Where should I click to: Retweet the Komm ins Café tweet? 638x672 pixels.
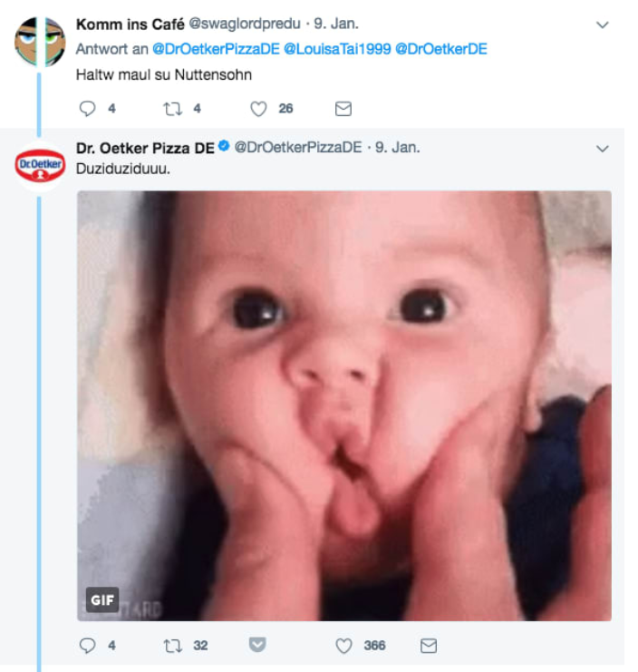[x=172, y=109]
